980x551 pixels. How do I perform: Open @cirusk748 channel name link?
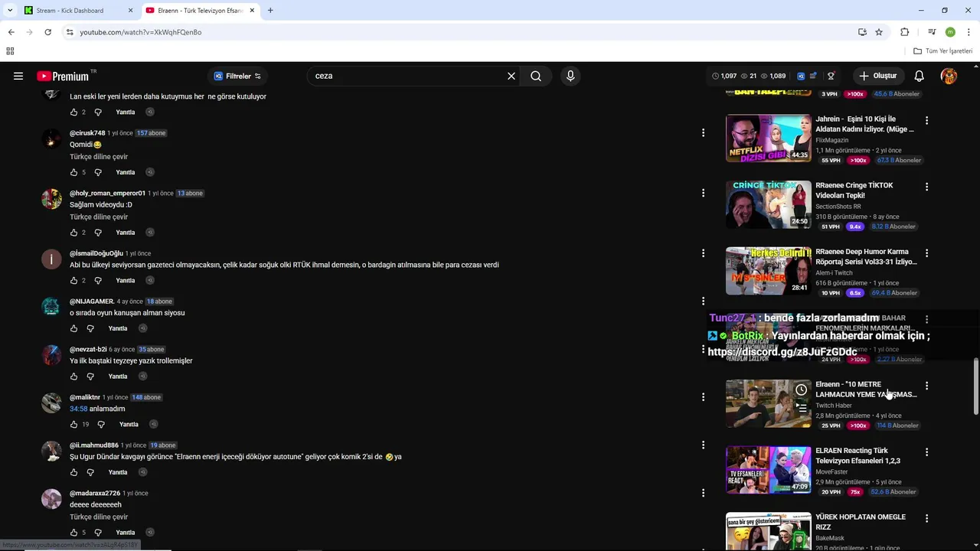(x=87, y=133)
